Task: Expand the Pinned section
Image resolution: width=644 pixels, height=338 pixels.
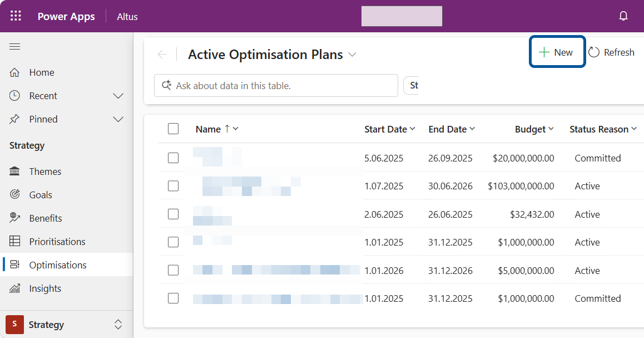Action: click(x=118, y=119)
